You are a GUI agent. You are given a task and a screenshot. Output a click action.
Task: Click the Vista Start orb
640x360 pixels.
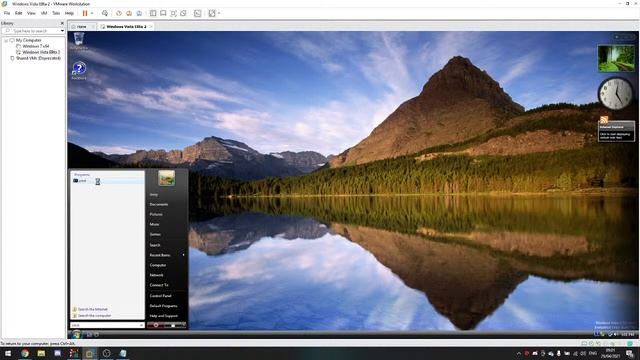click(x=76, y=335)
